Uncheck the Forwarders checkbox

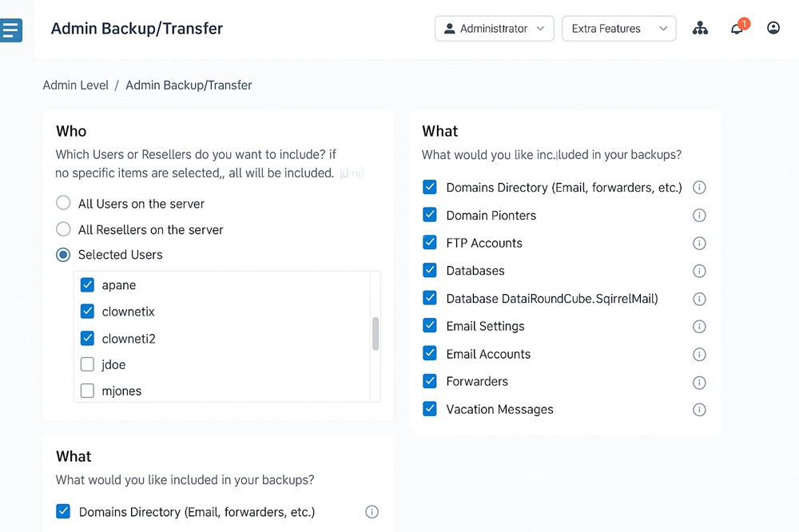[x=430, y=381]
